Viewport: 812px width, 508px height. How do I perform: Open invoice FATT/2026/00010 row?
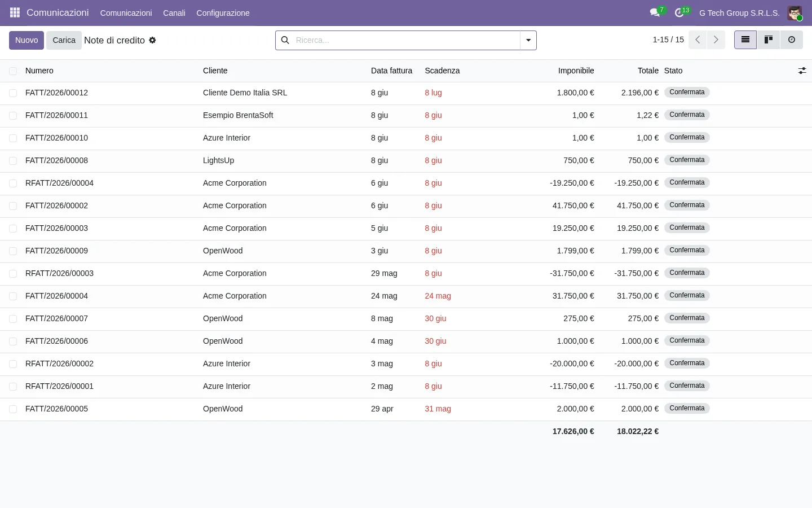coord(406,138)
